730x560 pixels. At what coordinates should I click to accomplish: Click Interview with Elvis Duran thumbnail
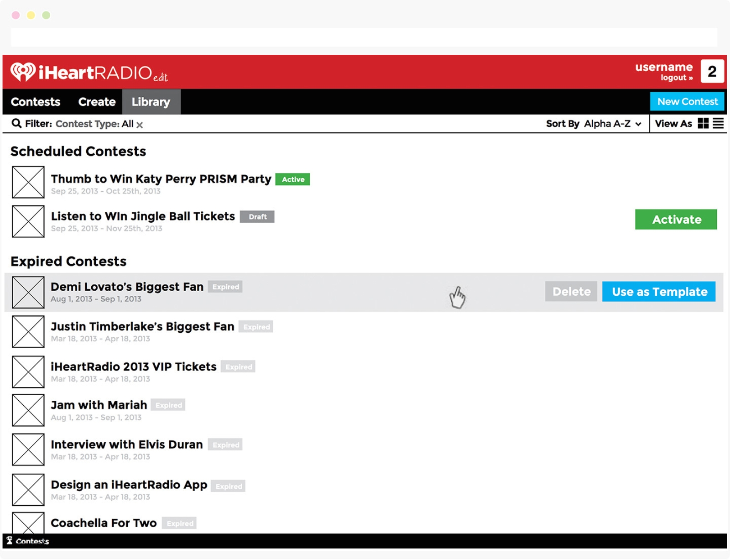click(28, 450)
